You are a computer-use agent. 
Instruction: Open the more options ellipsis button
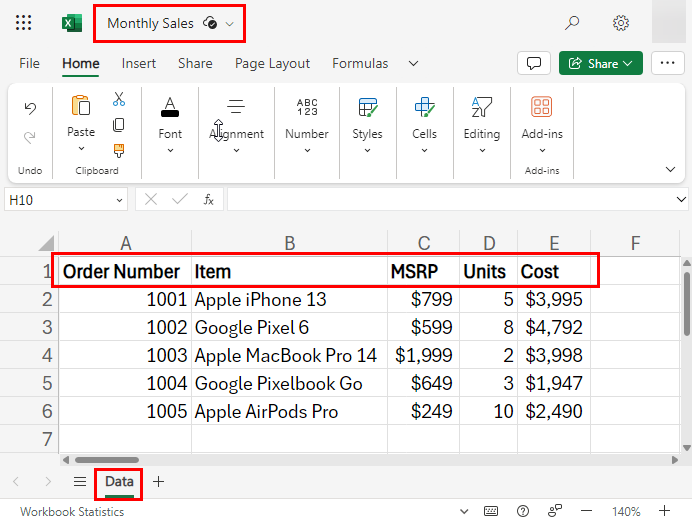tap(667, 63)
